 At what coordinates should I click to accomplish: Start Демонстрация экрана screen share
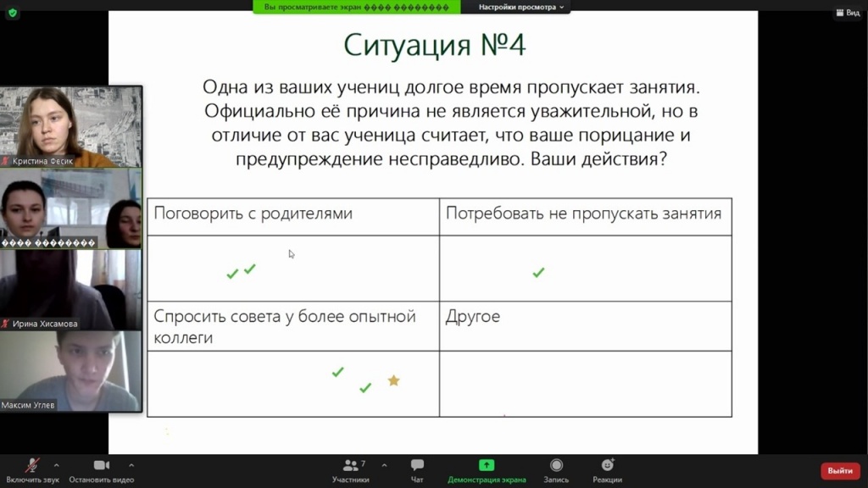(x=487, y=469)
